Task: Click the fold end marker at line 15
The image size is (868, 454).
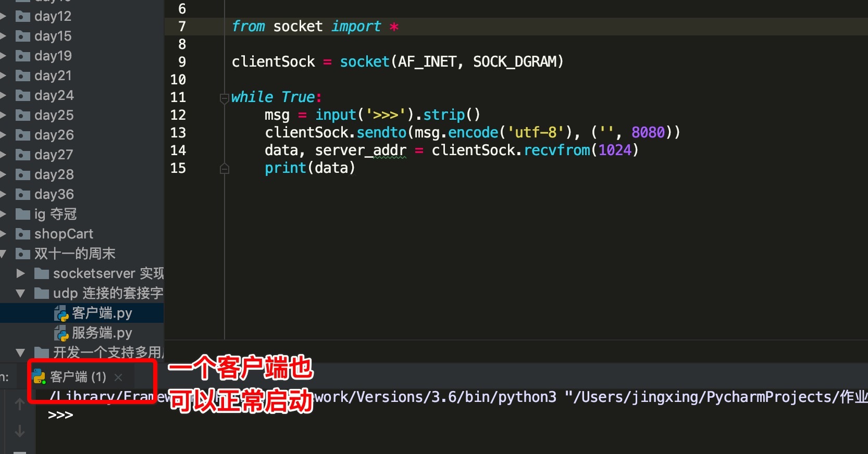Action: click(225, 168)
